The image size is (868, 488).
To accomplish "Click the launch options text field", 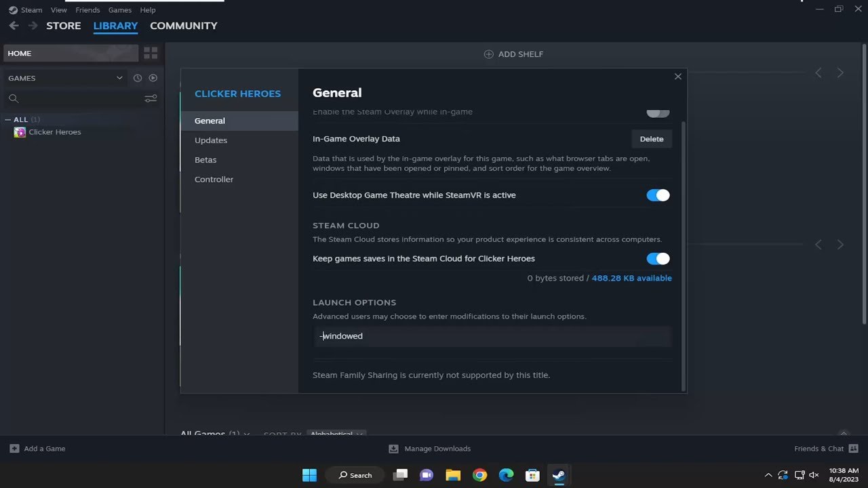I will point(492,336).
